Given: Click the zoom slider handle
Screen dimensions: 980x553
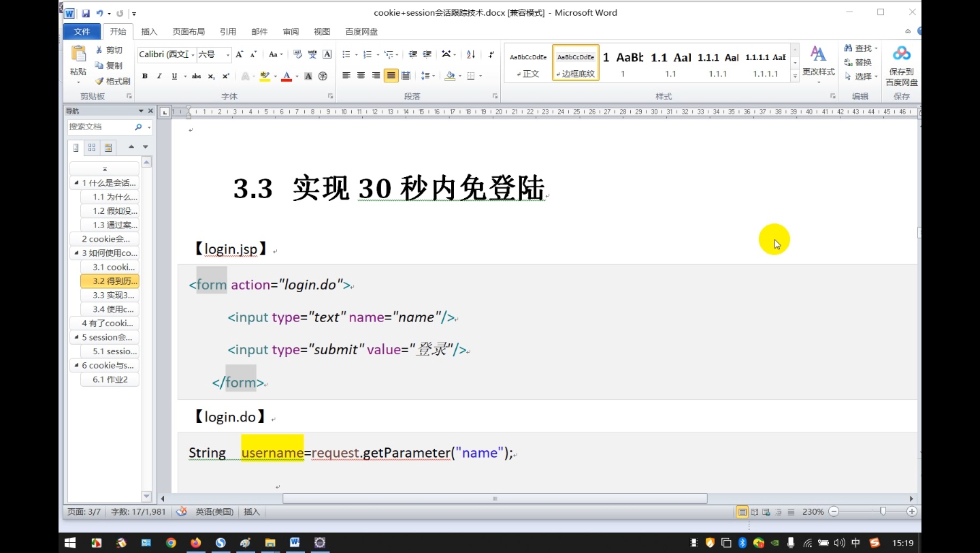Looking at the screenshot, I should click(883, 511).
